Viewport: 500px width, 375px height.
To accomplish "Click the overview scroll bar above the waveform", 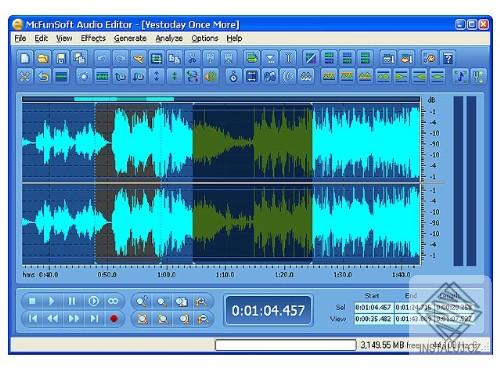I will click(221, 99).
